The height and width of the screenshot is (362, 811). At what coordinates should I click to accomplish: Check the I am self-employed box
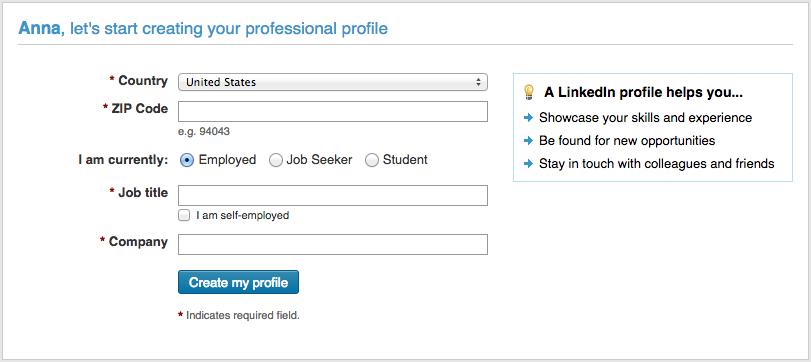(184, 215)
